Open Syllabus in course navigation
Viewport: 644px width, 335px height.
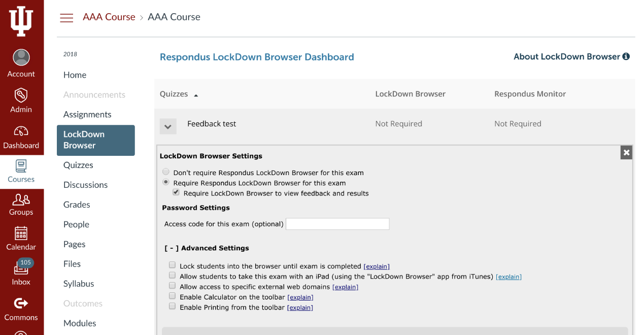(x=79, y=284)
